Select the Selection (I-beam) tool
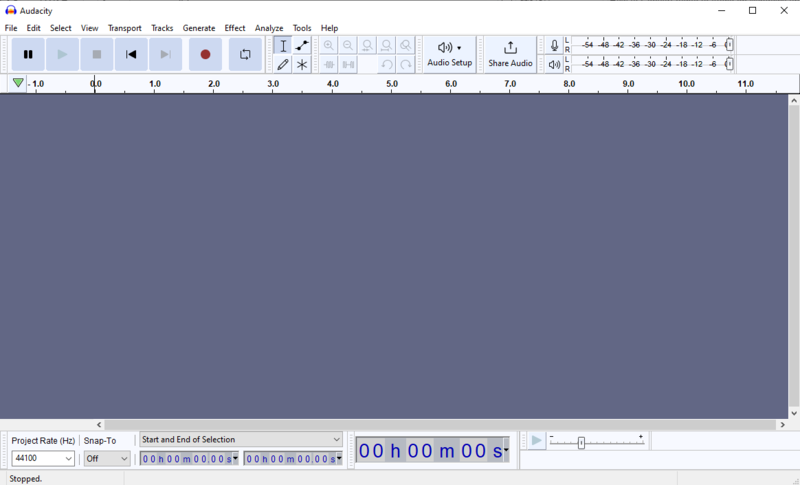Viewport: 800px width, 485px height. pos(283,45)
